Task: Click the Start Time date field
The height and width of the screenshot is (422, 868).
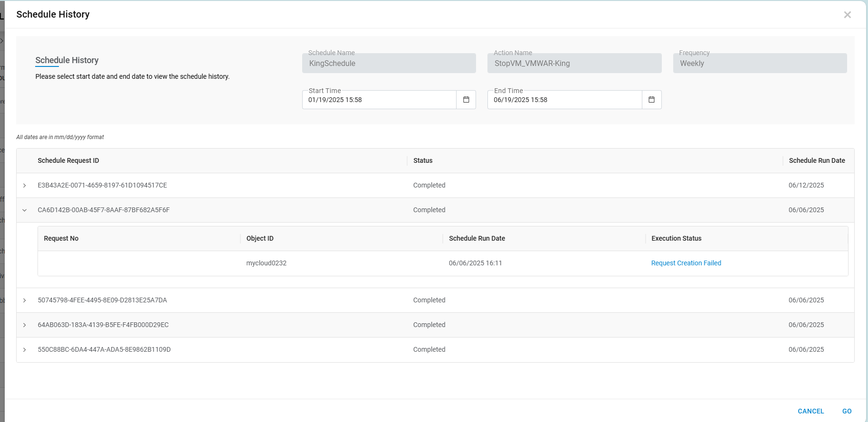Action: click(x=379, y=100)
